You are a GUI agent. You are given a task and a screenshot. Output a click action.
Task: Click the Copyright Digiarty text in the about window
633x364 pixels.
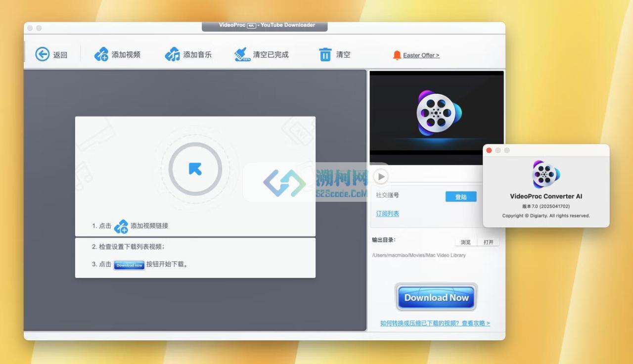tap(546, 216)
